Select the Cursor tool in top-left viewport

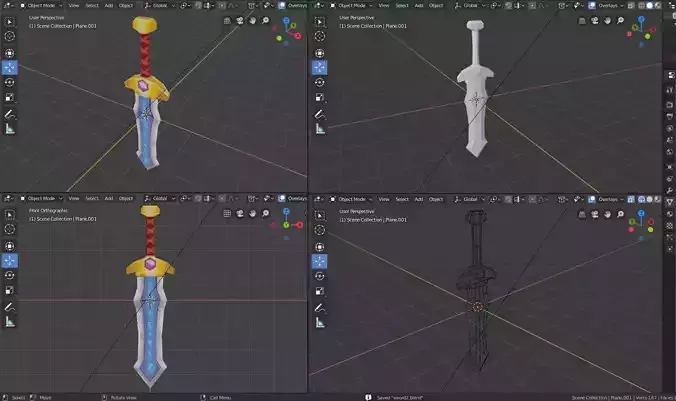(x=9, y=36)
